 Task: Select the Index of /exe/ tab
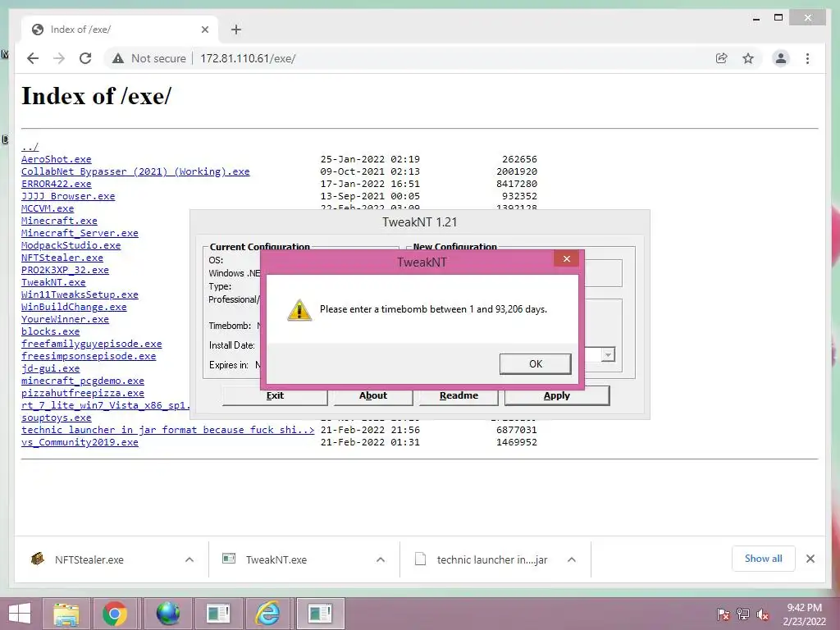coord(120,30)
